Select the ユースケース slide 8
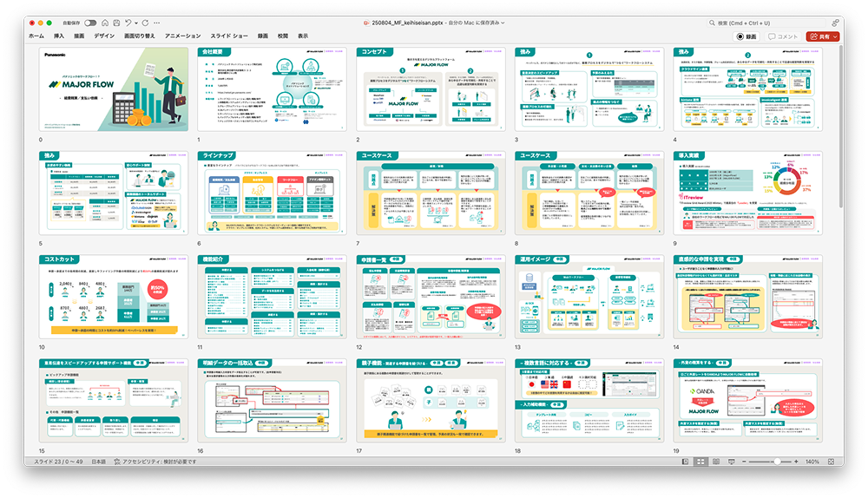 click(x=589, y=193)
